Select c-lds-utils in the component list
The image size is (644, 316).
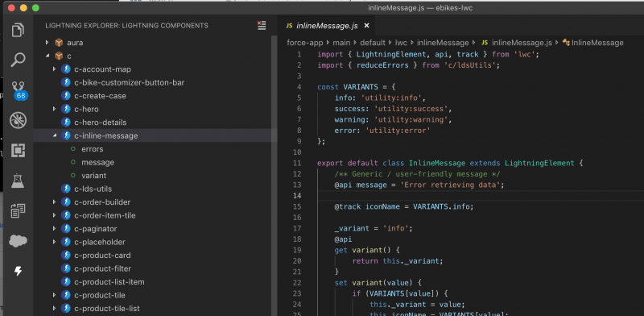click(93, 189)
